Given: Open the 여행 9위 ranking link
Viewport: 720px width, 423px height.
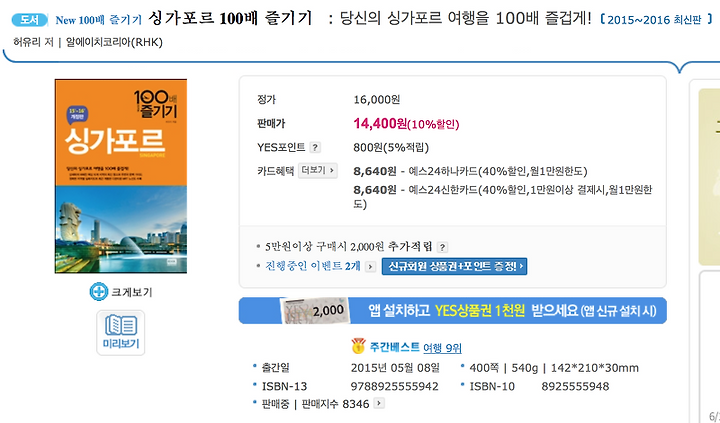Looking at the screenshot, I should 442,348.
